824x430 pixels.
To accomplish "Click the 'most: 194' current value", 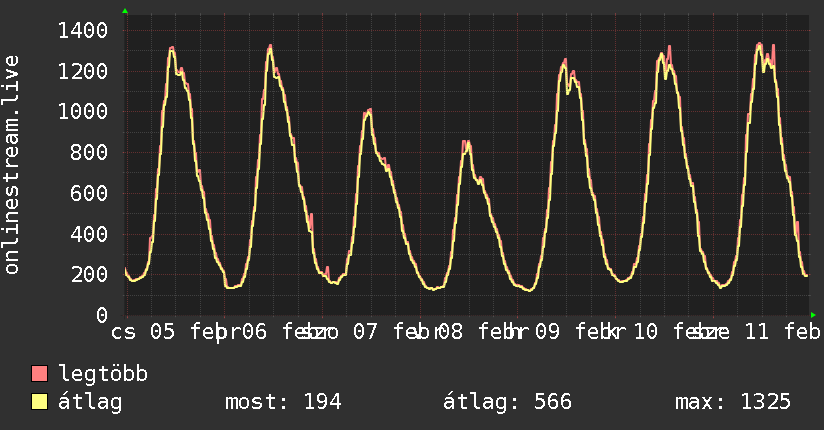I will (x=283, y=402).
